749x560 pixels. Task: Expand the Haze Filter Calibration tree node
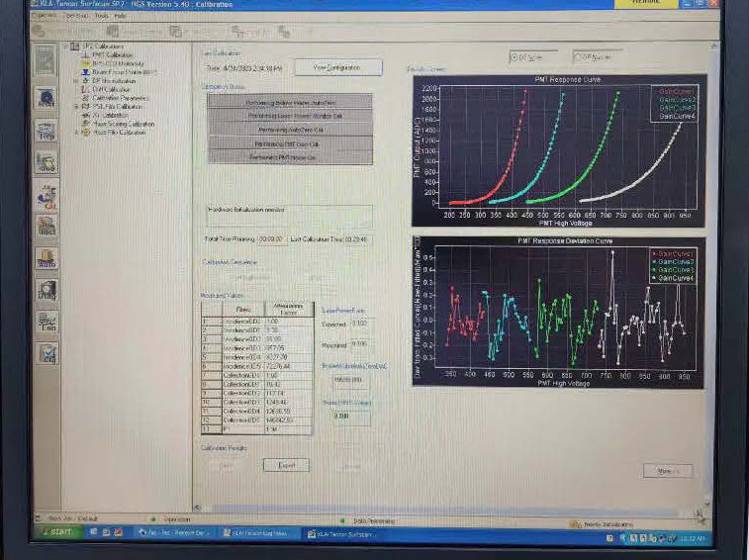[x=76, y=133]
